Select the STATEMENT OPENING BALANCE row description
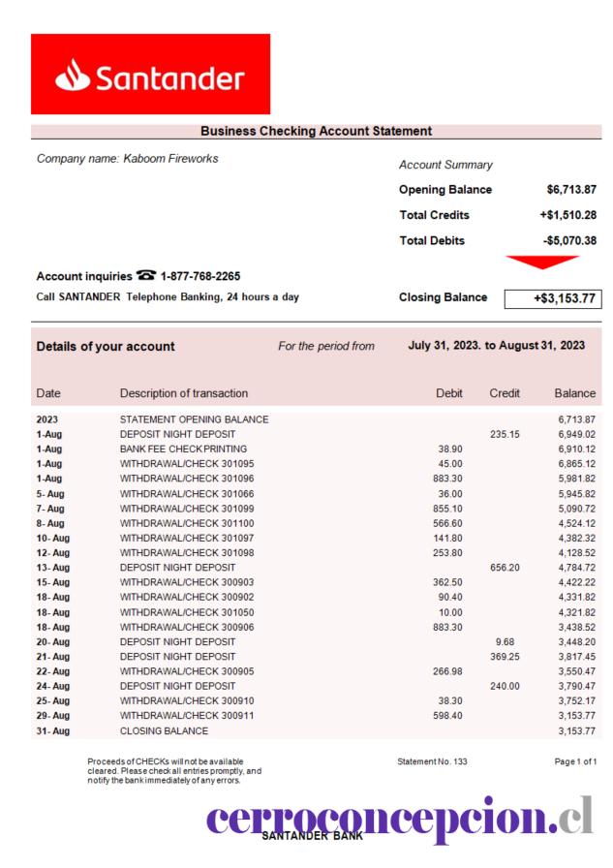Viewport: 613px width, 868px height. point(195,419)
